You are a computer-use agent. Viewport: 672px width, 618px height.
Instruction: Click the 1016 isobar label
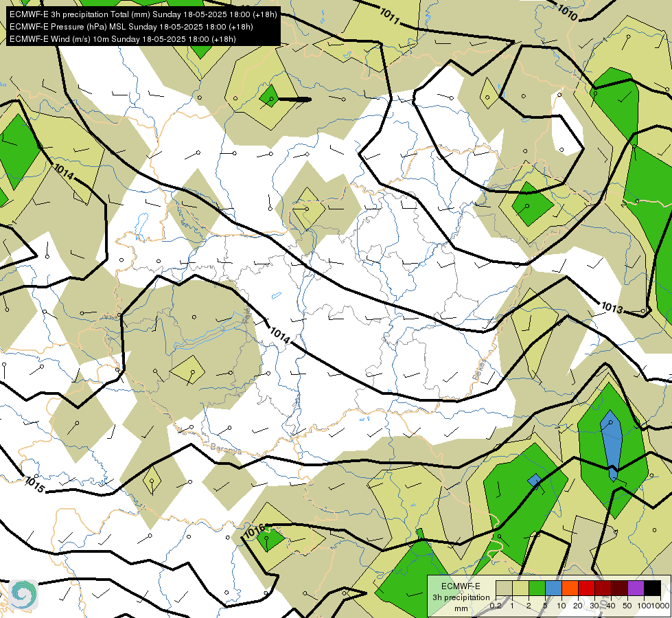click(x=254, y=531)
